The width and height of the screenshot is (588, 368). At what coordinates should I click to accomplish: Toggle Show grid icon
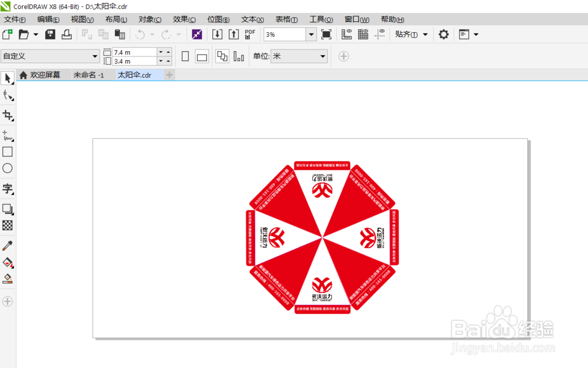(363, 35)
